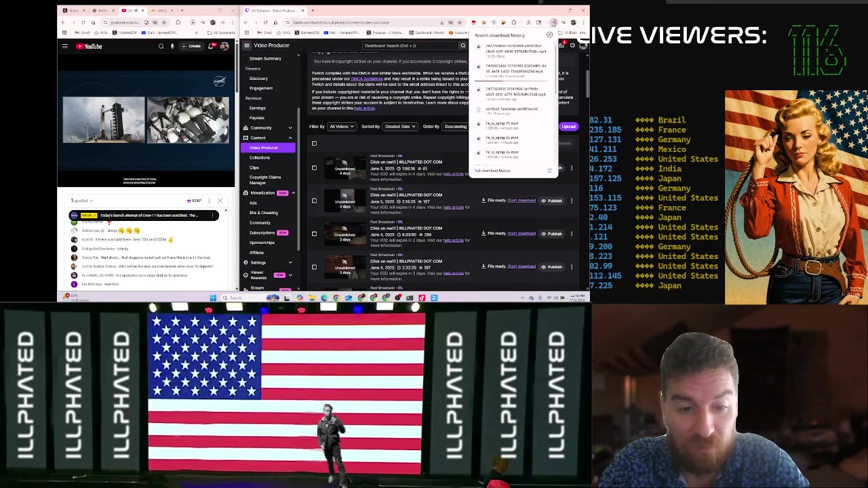Open more options for 6:33:50 video
The height and width of the screenshot is (488, 868).
point(572,234)
